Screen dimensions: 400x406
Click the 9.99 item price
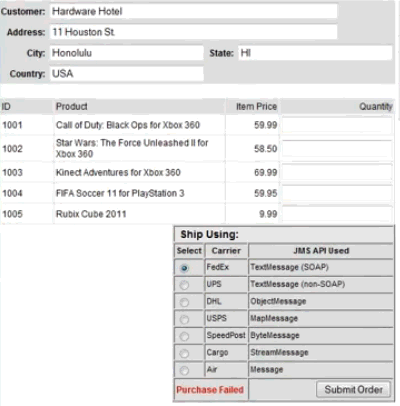coord(268,214)
